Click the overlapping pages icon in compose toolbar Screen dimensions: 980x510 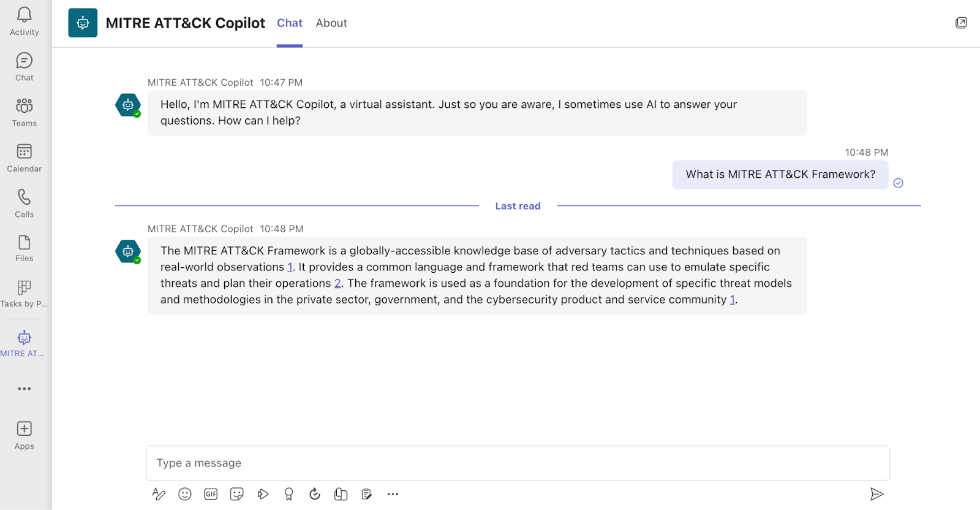pos(341,494)
